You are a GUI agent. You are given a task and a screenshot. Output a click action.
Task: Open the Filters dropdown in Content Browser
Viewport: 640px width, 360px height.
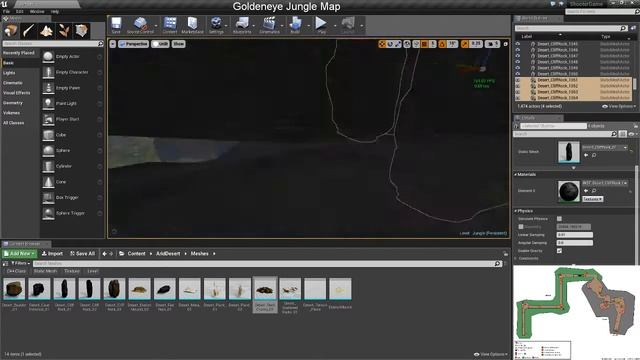[x=20, y=264]
